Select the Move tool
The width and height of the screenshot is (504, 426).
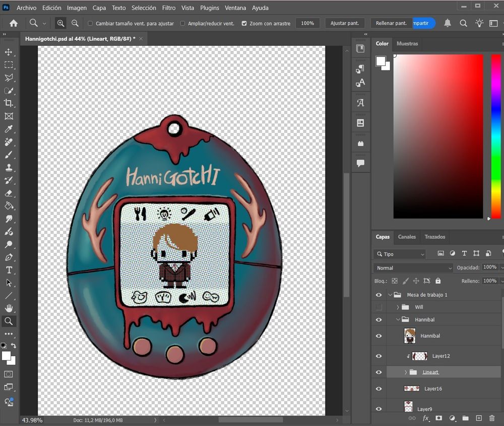[x=9, y=52]
